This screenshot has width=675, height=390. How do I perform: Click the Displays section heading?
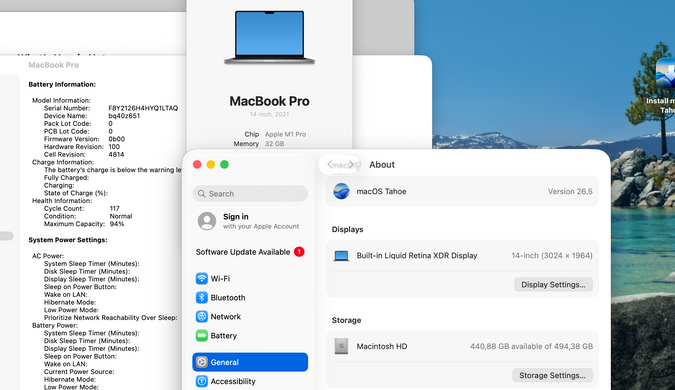pyautogui.click(x=347, y=229)
